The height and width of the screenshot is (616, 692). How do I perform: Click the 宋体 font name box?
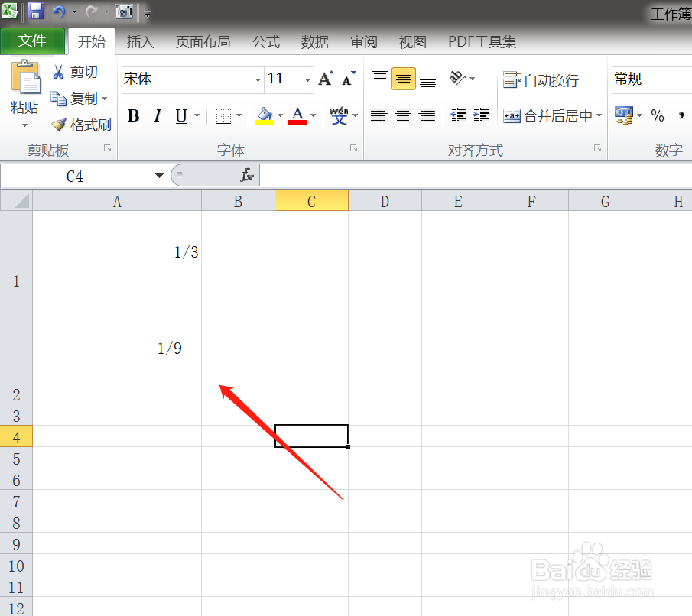pyautogui.click(x=187, y=79)
